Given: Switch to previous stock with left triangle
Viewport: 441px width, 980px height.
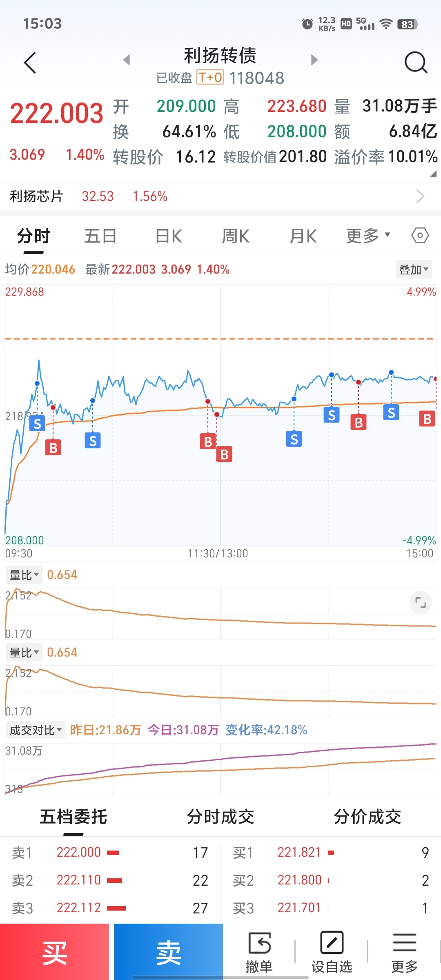Looking at the screenshot, I should coord(127,60).
